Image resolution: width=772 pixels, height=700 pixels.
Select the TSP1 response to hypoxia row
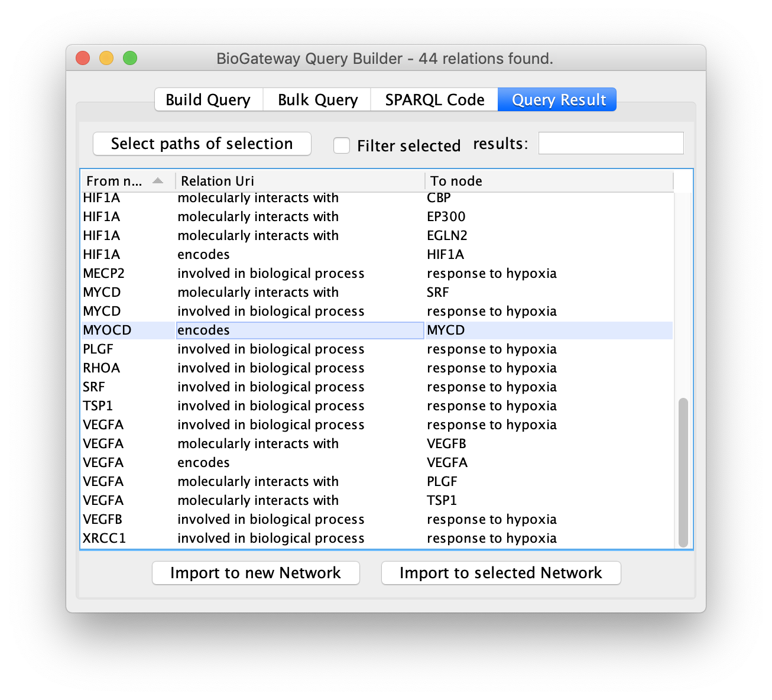point(377,406)
